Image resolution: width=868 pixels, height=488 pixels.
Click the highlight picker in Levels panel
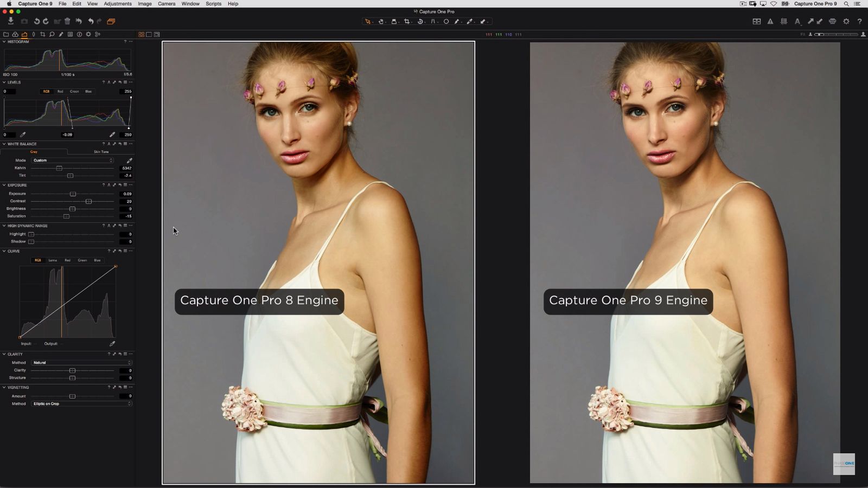pyautogui.click(x=112, y=134)
